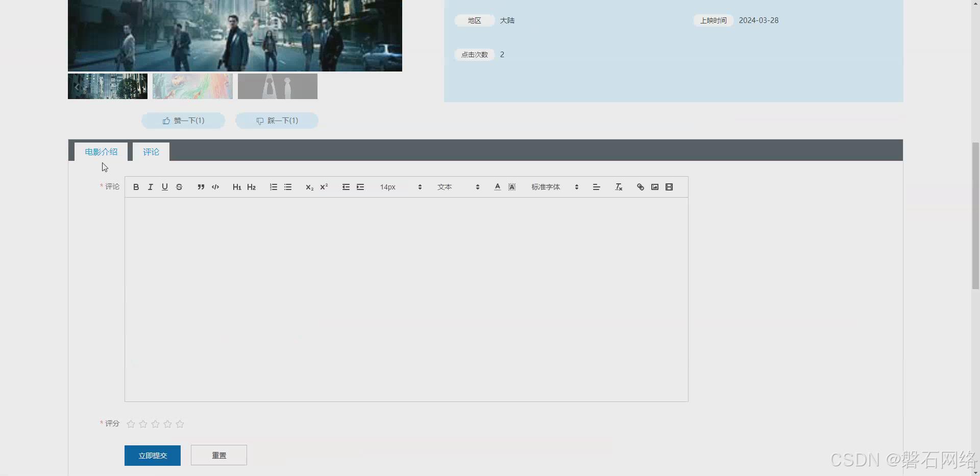Click the 点击次数 label tag

475,55
